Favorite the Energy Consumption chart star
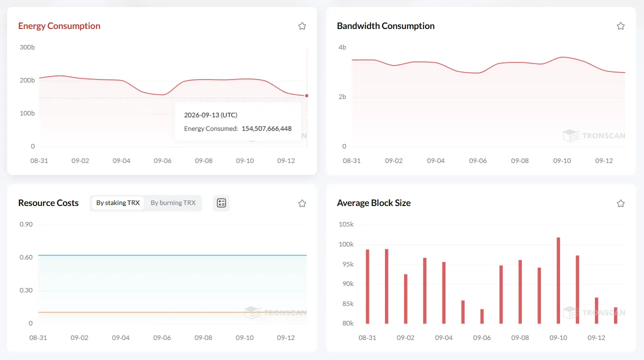 302,26
